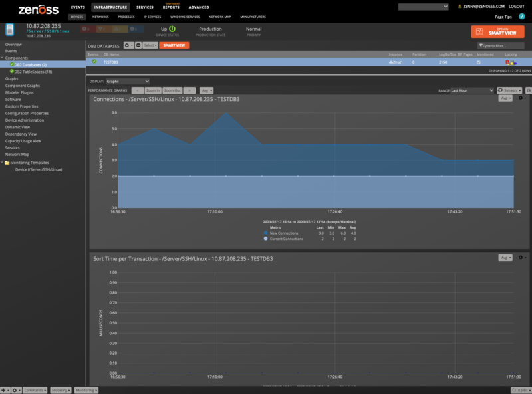Open the Events top menu
Image resolution: width=532 pixels, height=394 pixels.
pyautogui.click(x=78, y=7)
